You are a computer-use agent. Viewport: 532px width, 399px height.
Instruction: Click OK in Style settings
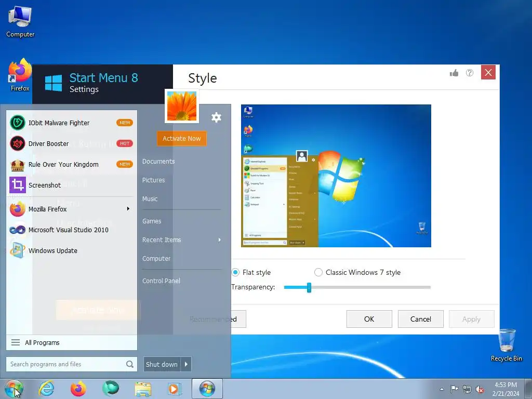click(369, 319)
